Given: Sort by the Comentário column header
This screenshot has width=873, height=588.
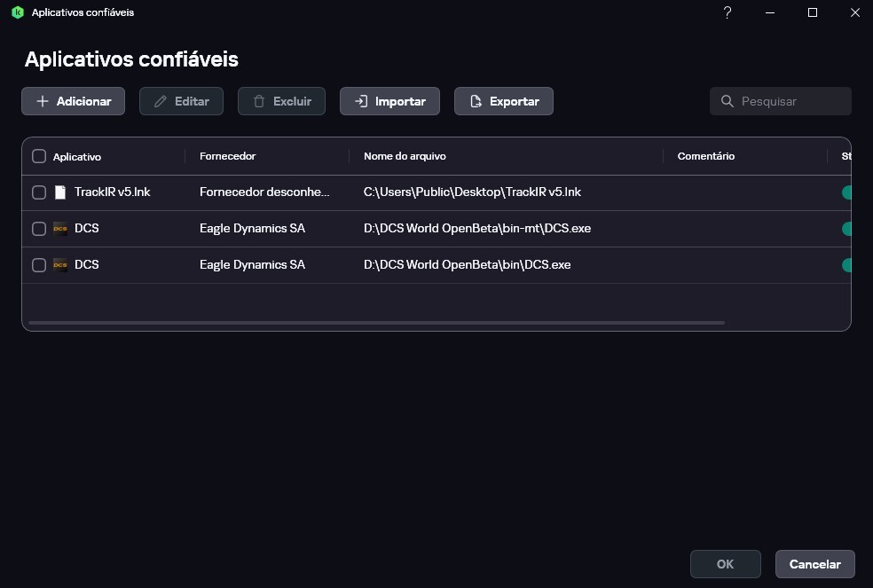Looking at the screenshot, I should point(706,156).
